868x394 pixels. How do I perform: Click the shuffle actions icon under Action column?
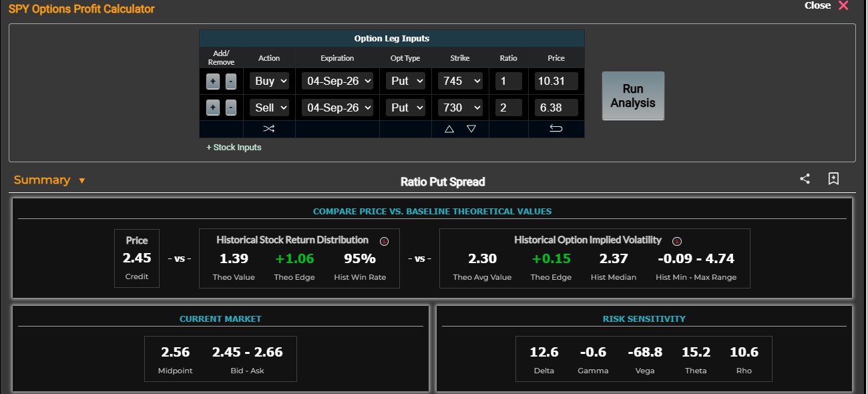(268, 129)
